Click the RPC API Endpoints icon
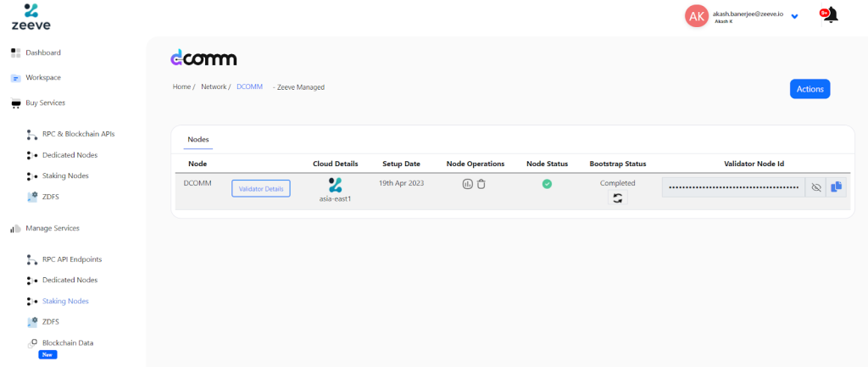 (32, 259)
